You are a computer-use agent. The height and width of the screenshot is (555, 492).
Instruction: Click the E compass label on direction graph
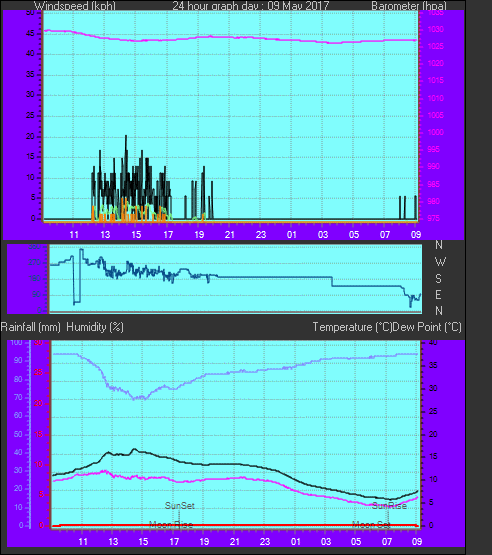pos(439,294)
